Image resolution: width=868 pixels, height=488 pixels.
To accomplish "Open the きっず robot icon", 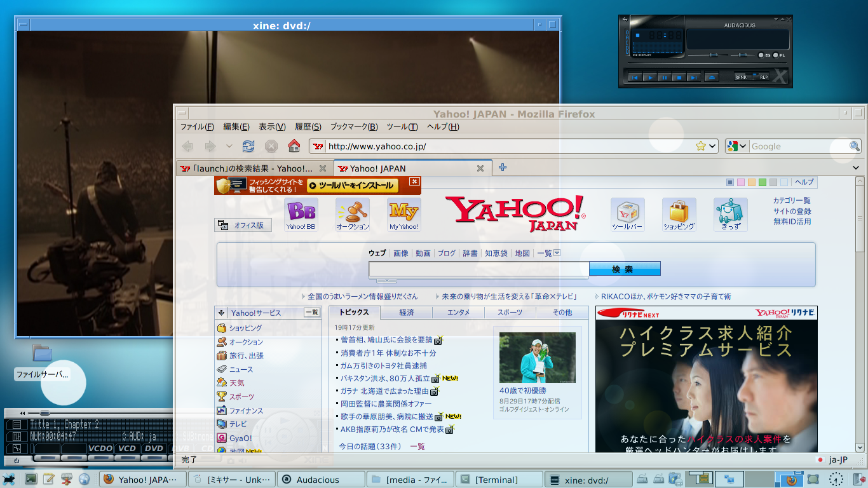I will [x=731, y=215].
